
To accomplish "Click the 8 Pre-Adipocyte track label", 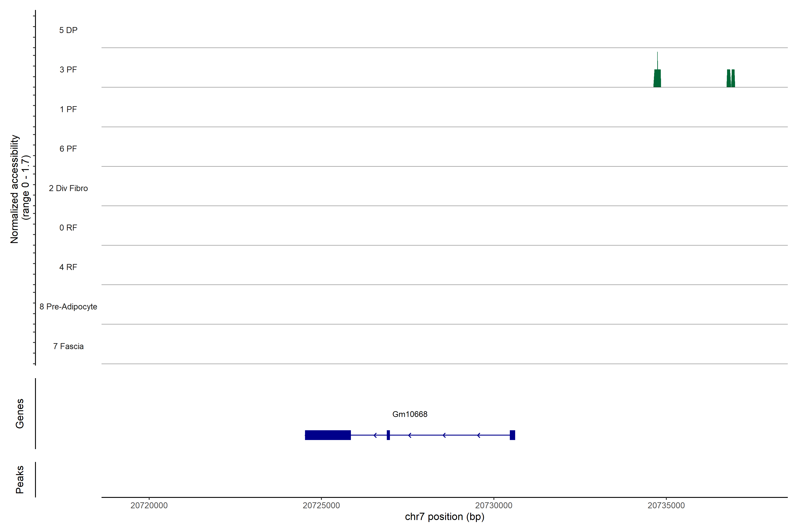I will 68,307.
